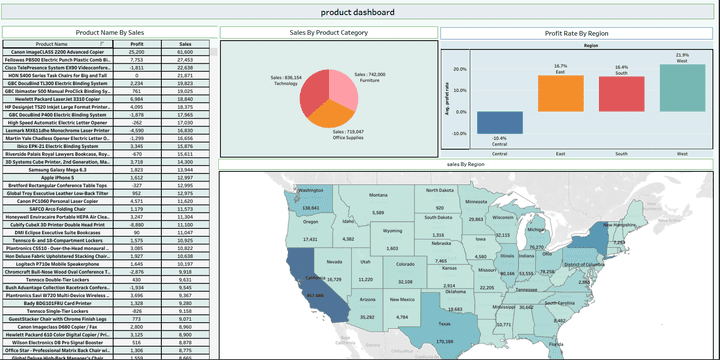Select the 'Apple iPhone 5' product row

106,178
